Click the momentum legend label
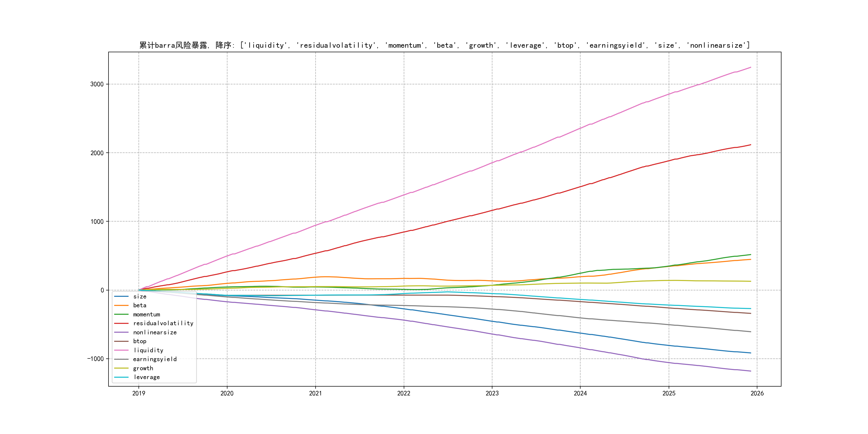 pos(147,314)
